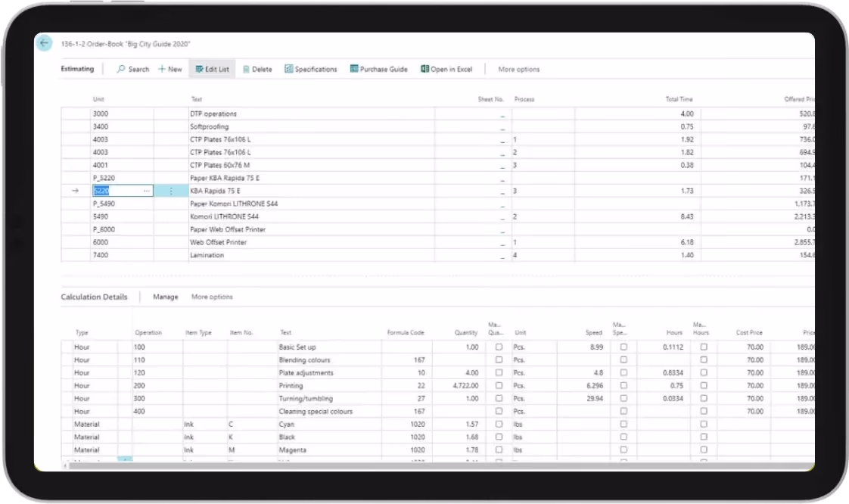849x504 pixels.
Task: Expand More options in the Estimating toolbar
Action: (519, 70)
